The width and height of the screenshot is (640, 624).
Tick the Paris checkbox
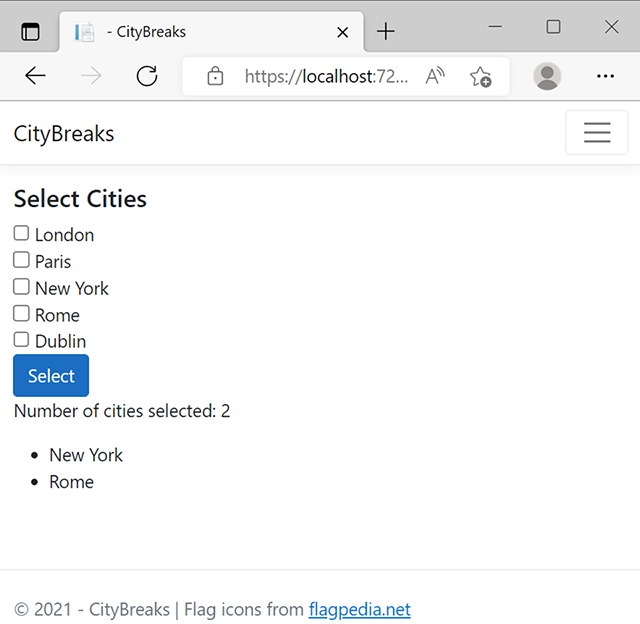click(21, 260)
